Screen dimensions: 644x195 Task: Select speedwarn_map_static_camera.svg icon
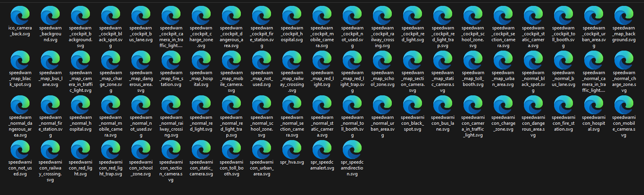443,60
